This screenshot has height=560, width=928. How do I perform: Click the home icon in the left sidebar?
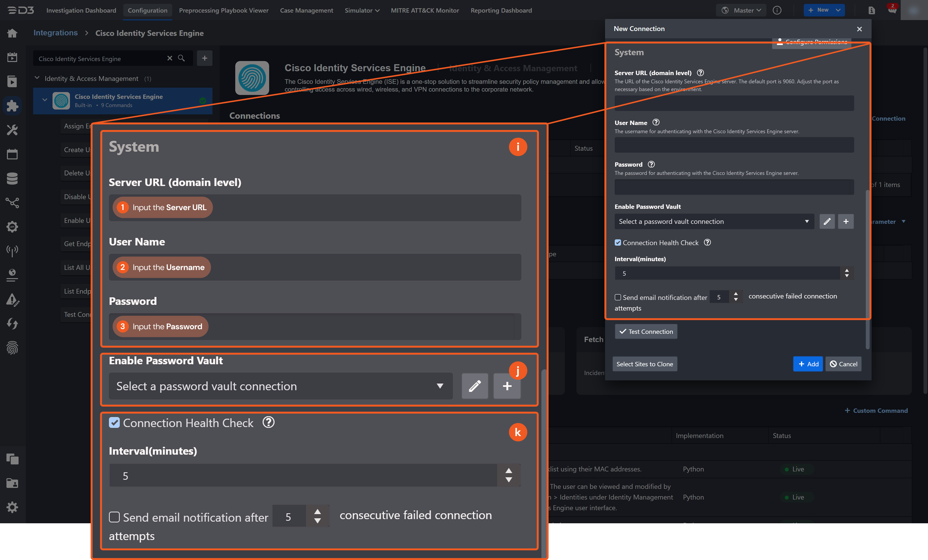12,33
